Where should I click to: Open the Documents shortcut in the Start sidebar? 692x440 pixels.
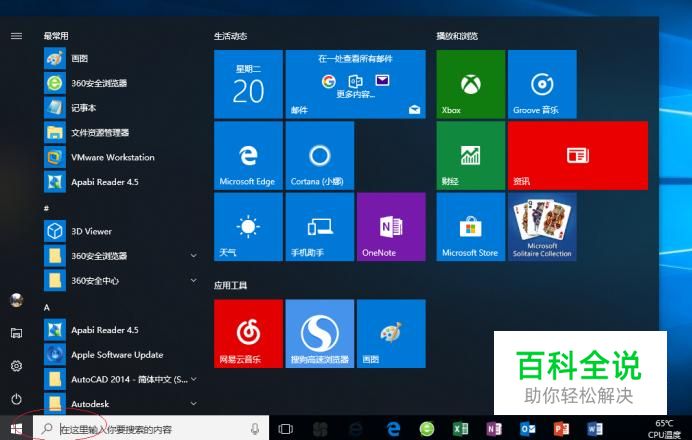click(x=16, y=333)
